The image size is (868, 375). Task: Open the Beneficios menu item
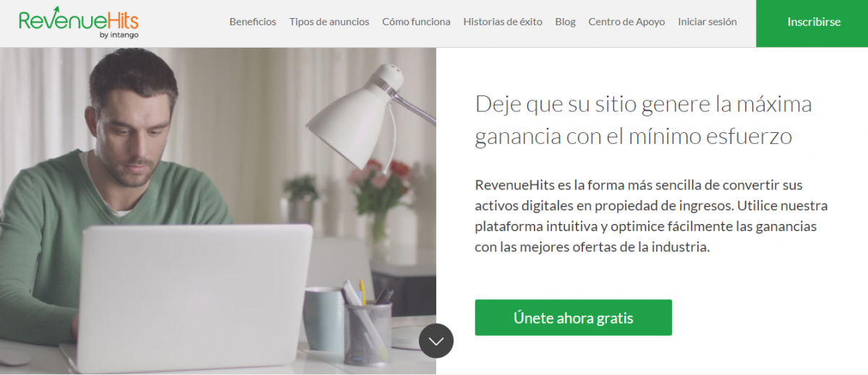pos(252,22)
